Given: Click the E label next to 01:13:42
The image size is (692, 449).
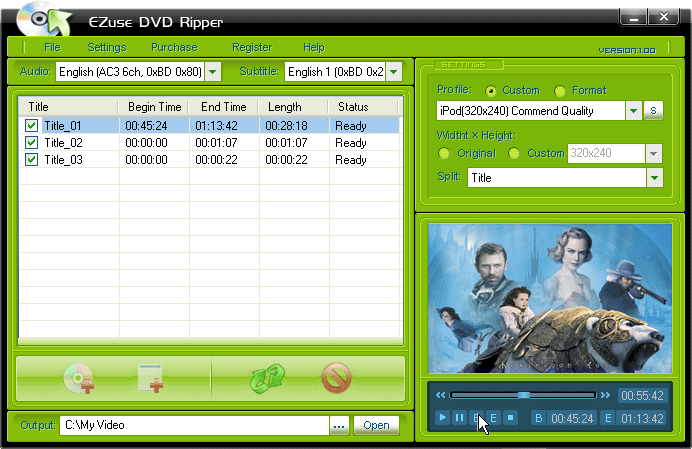Looking at the screenshot, I should coord(608,418).
